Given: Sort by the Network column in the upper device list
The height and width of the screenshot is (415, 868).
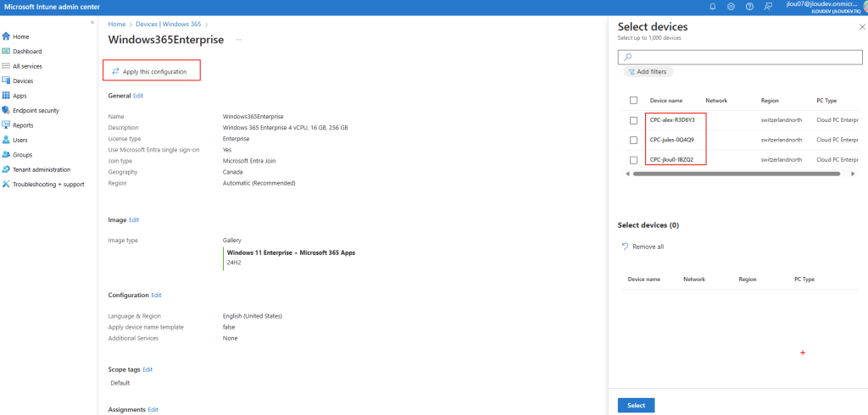Looking at the screenshot, I should [716, 101].
